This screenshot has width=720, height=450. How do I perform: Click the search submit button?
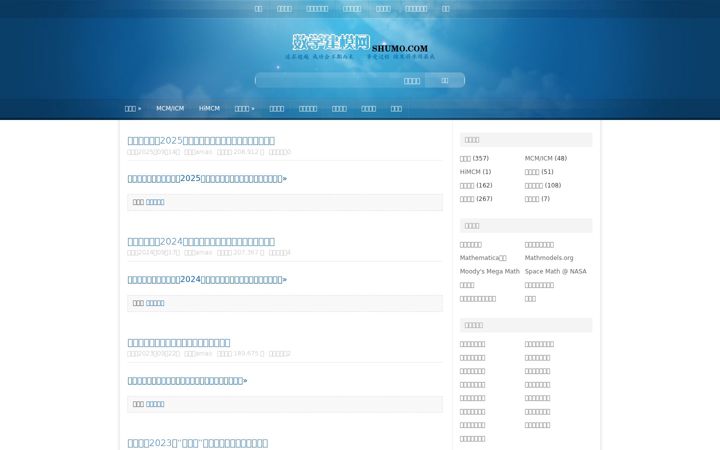[x=445, y=80]
